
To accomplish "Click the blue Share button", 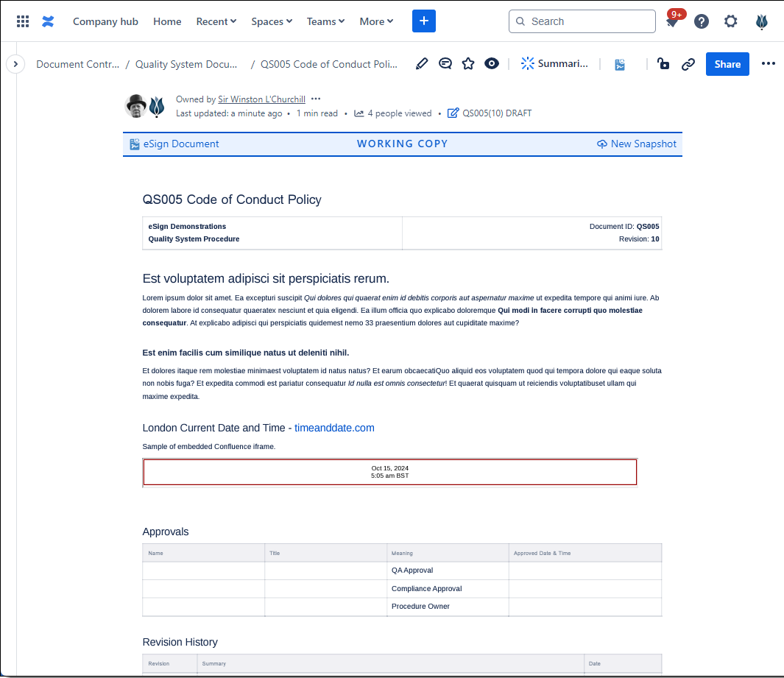I will click(727, 64).
